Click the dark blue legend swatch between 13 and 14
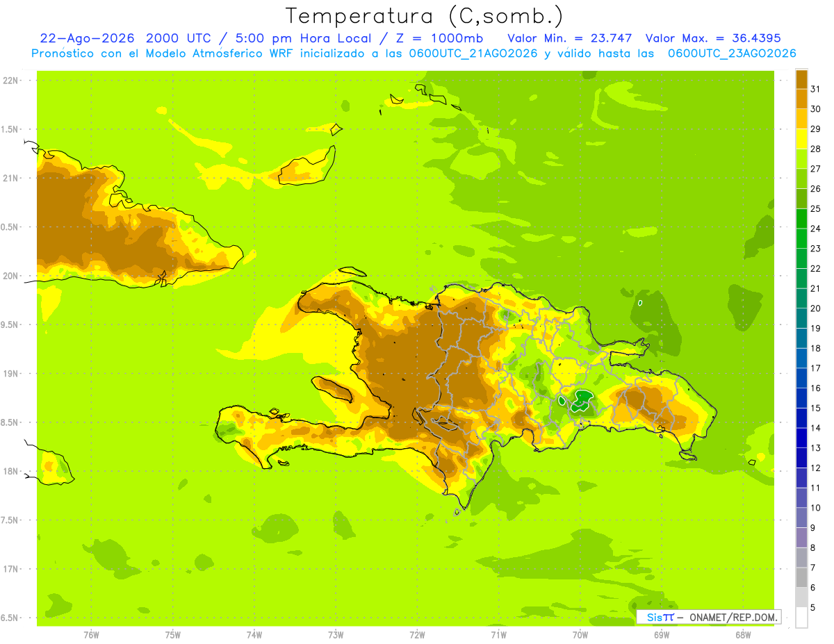This screenshot has width=834, height=644. click(x=801, y=438)
